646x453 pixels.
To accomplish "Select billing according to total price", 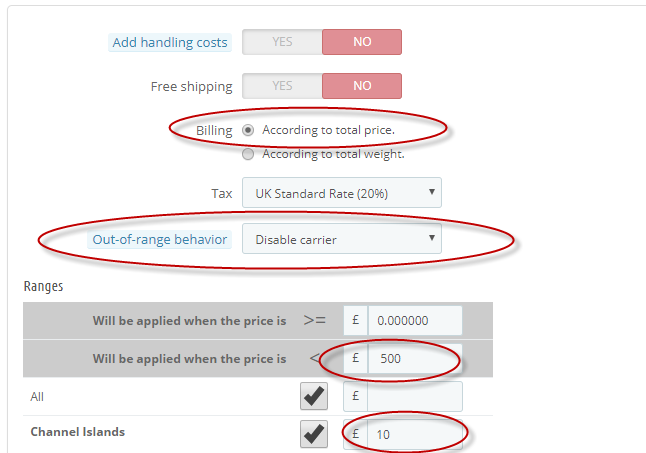I will pos(248,130).
